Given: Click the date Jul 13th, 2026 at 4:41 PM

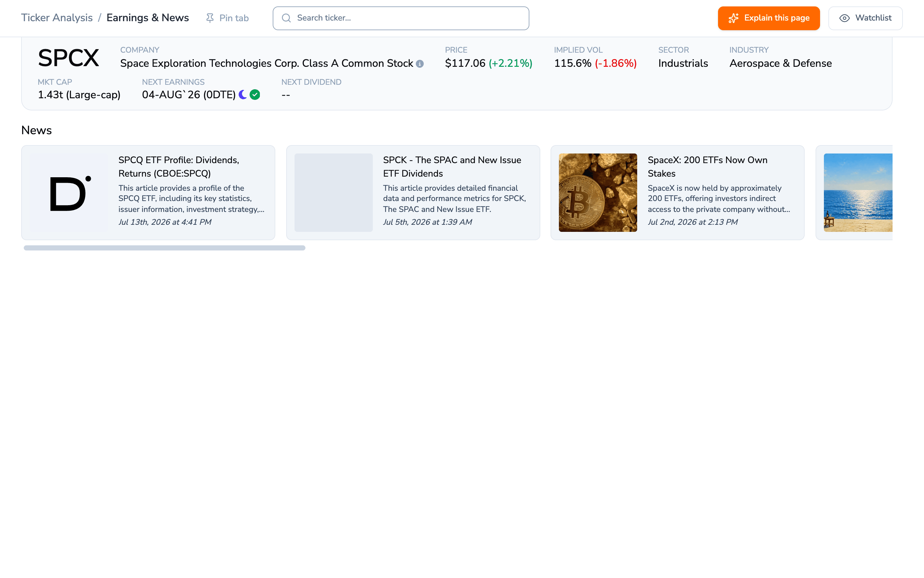Looking at the screenshot, I should coord(165,222).
